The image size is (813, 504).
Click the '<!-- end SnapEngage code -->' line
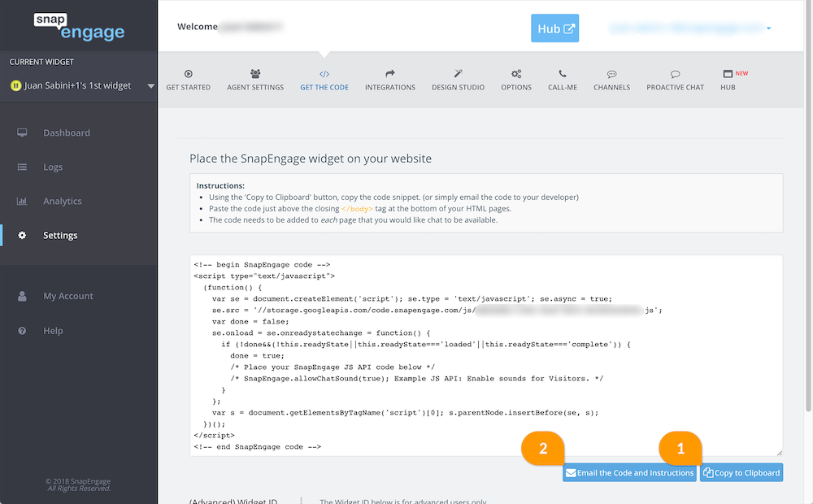(257, 446)
